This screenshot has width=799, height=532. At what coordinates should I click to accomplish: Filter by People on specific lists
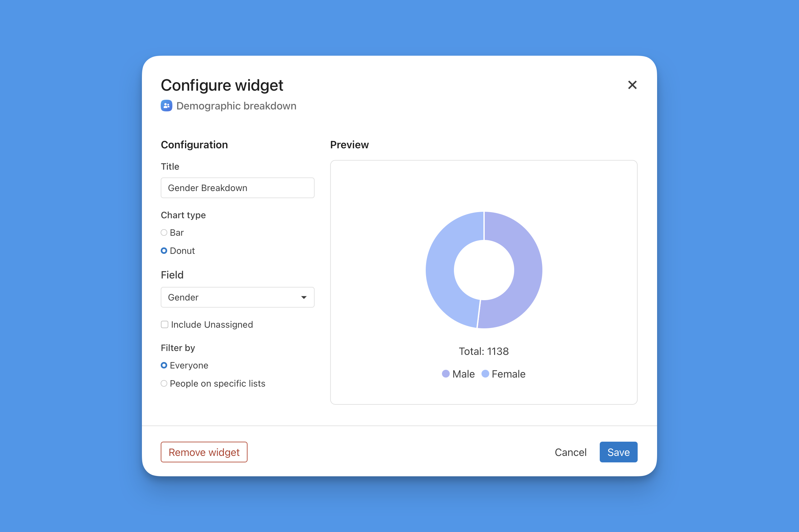point(164,383)
